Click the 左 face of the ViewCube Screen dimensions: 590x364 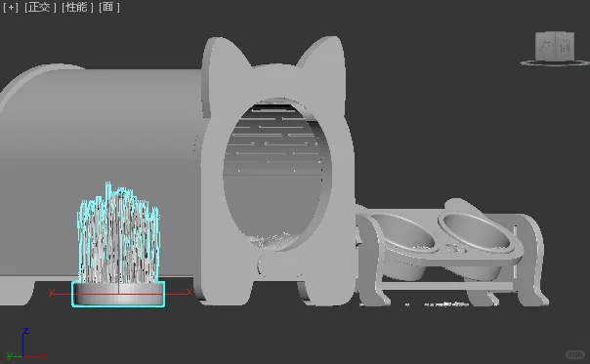click(545, 46)
